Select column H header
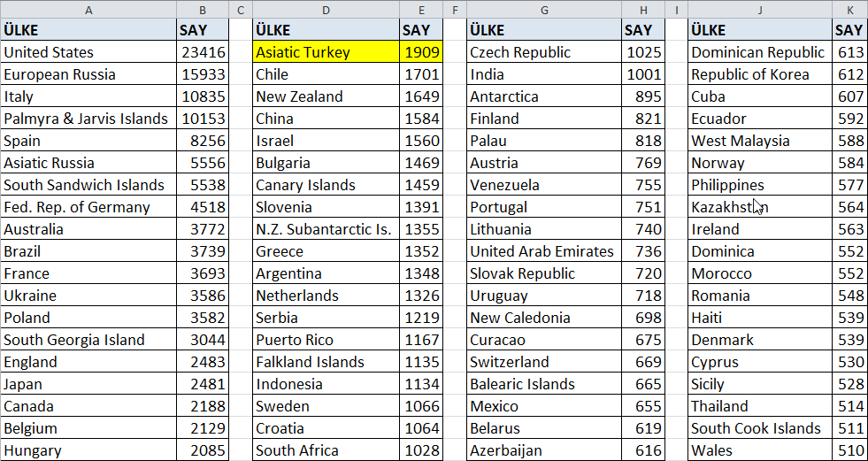The width and height of the screenshot is (868, 461). click(x=642, y=10)
